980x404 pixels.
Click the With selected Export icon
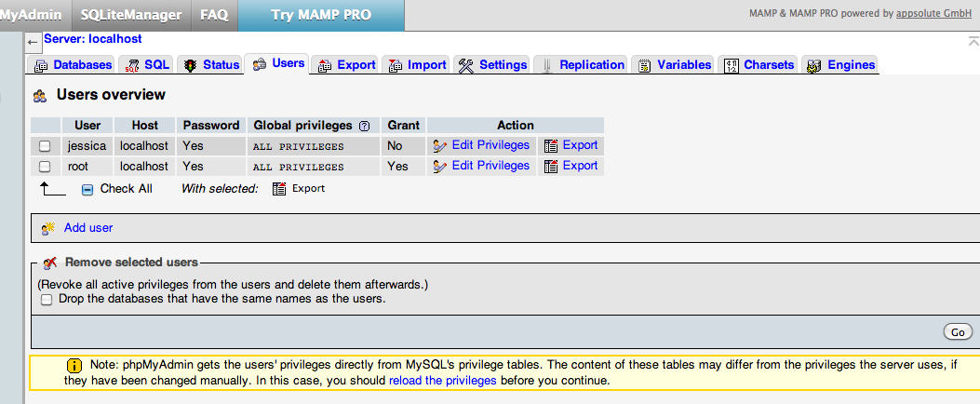[x=279, y=188]
